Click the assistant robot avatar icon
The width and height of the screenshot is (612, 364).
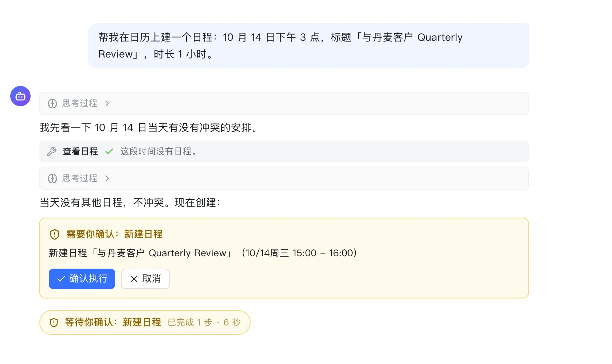20,96
